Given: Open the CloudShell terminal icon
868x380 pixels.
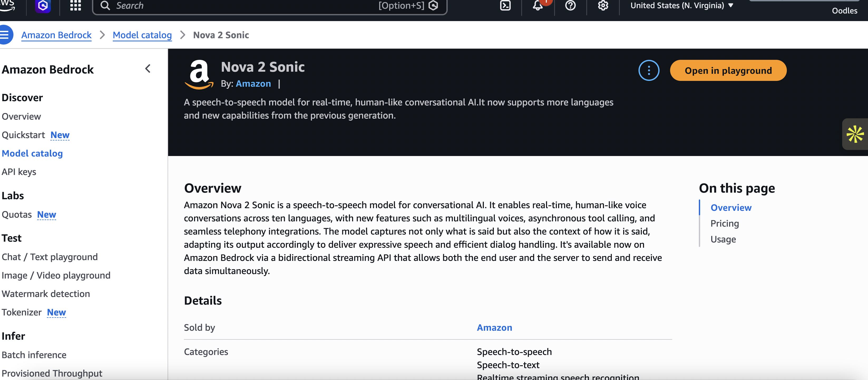Looking at the screenshot, I should (505, 6).
